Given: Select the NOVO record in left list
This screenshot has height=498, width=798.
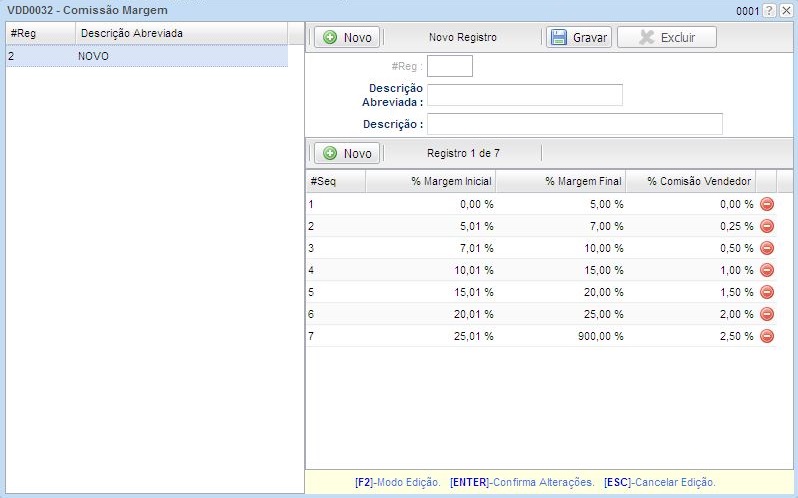Looking at the screenshot, I should (x=146, y=57).
